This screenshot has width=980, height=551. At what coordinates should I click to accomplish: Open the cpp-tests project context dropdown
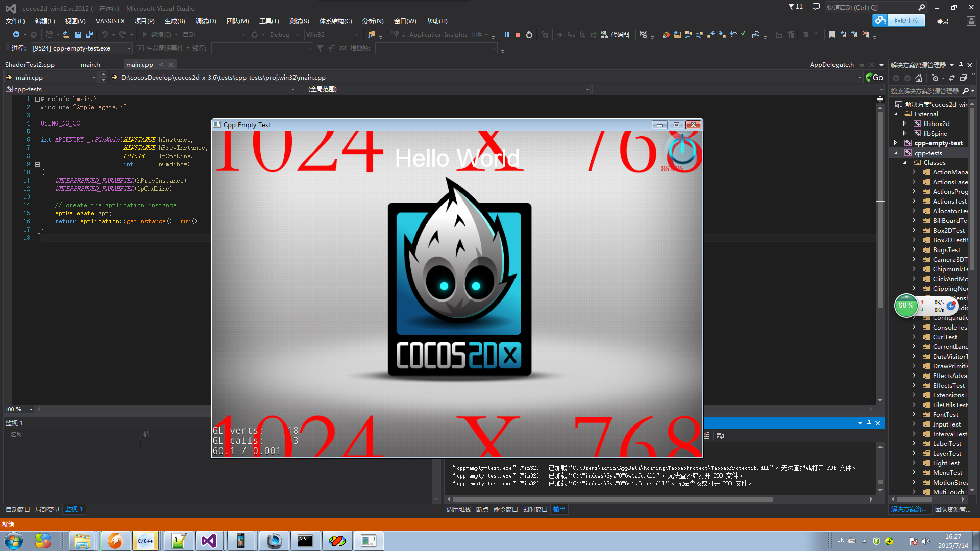click(150, 89)
